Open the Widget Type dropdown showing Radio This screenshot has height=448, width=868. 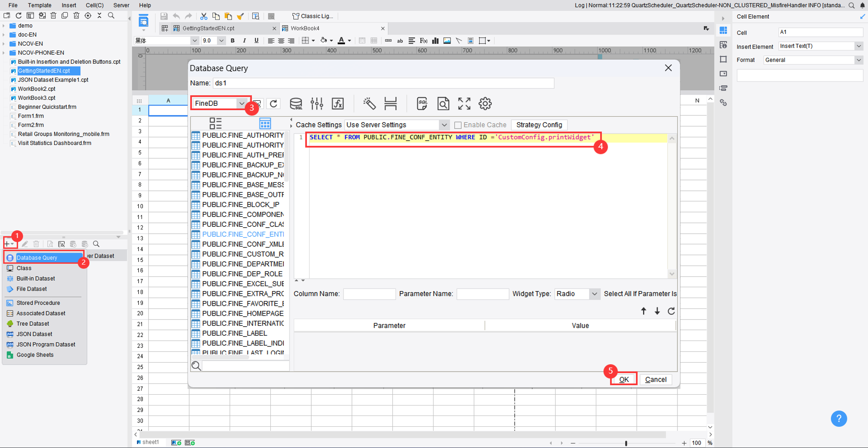595,294
